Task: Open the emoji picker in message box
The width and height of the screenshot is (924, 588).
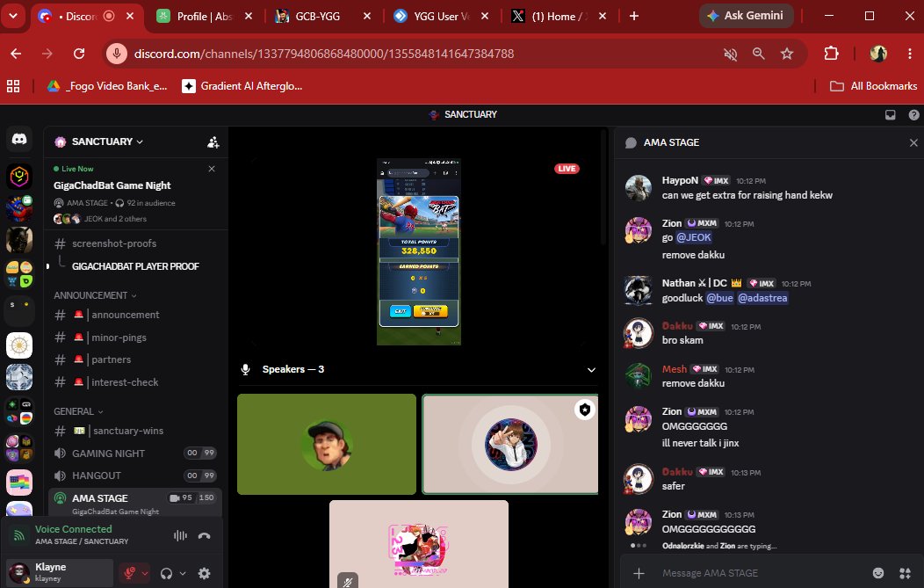Action: point(878,573)
